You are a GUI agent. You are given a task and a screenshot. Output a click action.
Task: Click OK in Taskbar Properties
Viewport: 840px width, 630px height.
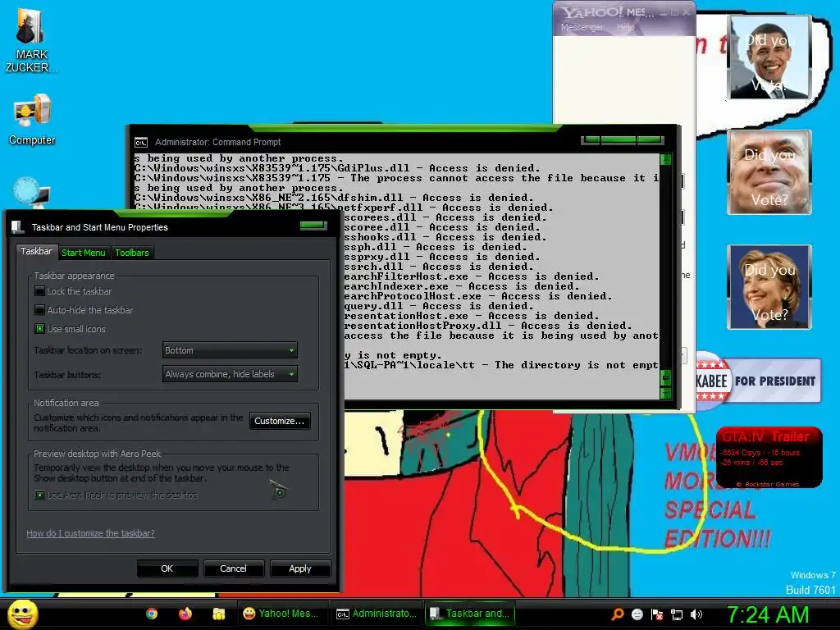tap(167, 569)
